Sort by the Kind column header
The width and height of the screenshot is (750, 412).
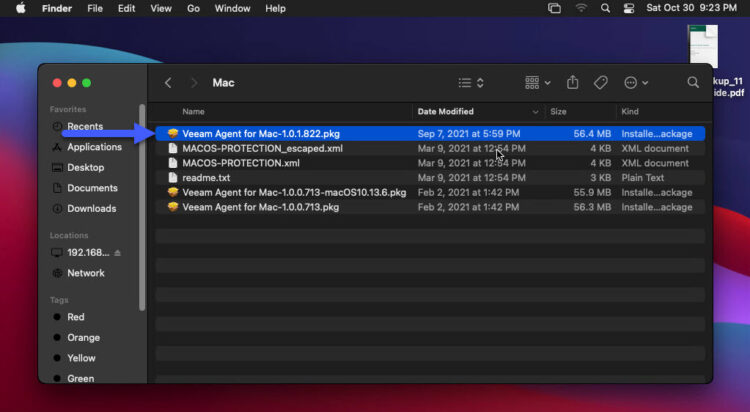tap(629, 111)
